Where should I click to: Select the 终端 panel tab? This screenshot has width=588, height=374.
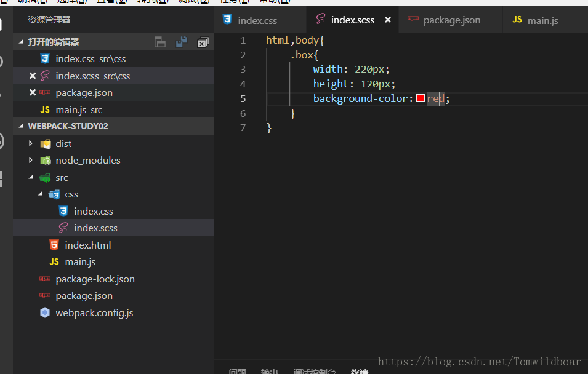(359, 370)
